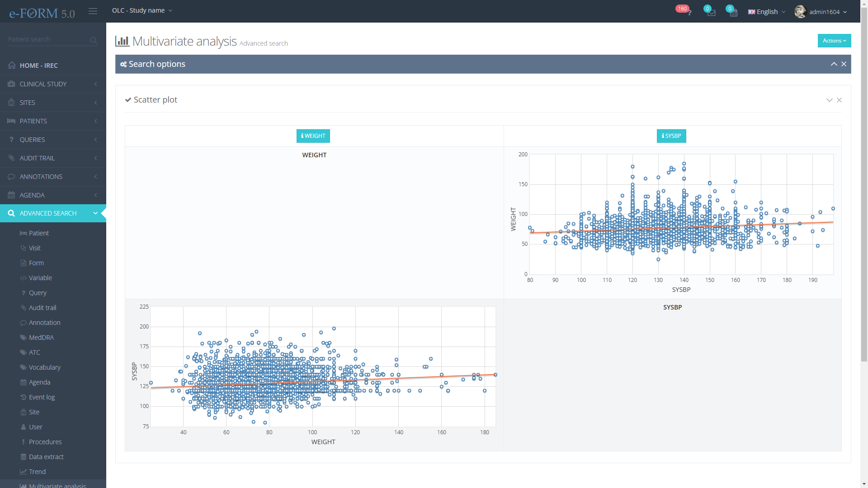The width and height of the screenshot is (868, 488).
Task: Click the patient search magnifier icon
Action: pyautogui.click(x=93, y=40)
